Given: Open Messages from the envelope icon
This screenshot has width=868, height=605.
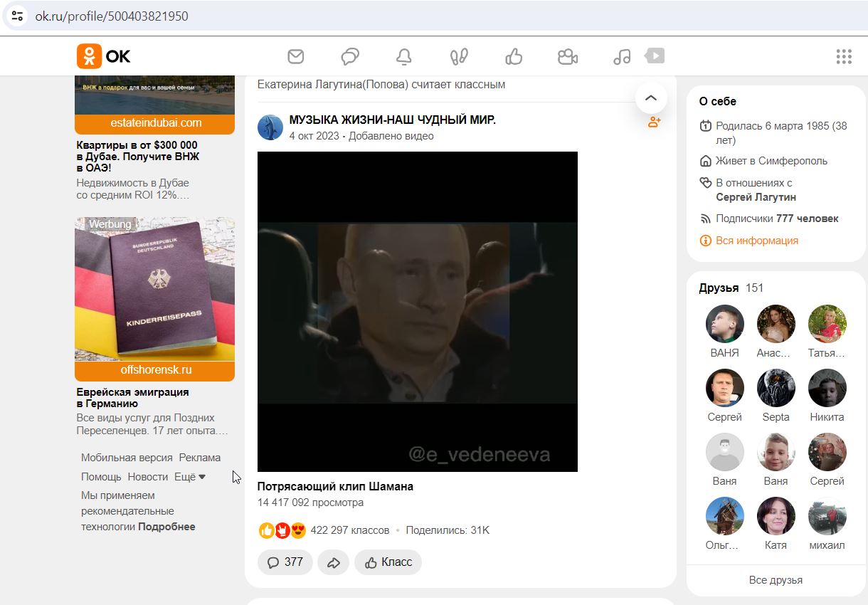Looking at the screenshot, I should tap(295, 56).
